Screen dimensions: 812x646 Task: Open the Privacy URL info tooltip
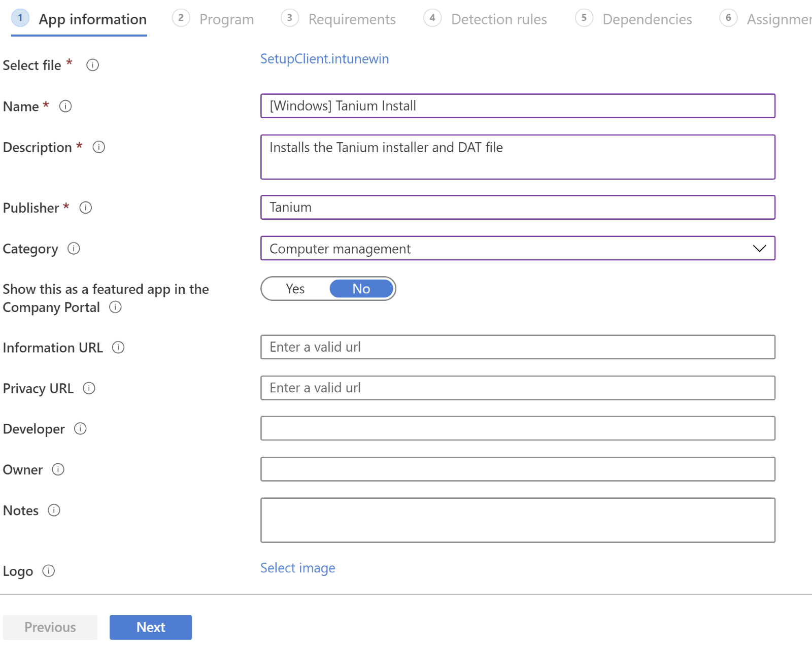point(89,389)
